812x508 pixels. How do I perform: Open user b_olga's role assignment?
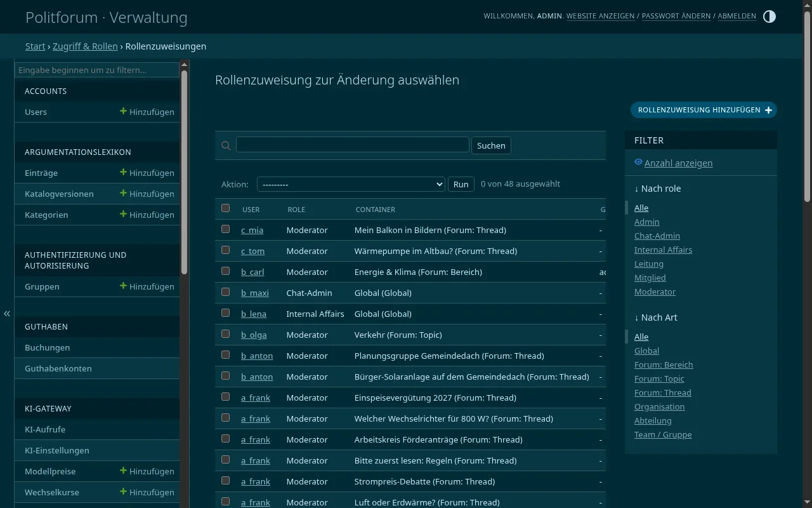(x=254, y=335)
